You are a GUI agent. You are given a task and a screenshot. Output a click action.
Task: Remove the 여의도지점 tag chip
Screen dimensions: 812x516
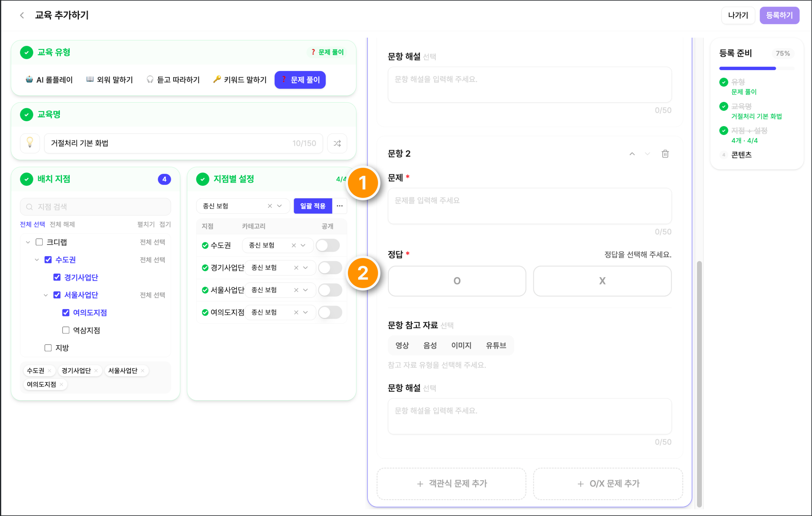pyautogui.click(x=61, y=384)
